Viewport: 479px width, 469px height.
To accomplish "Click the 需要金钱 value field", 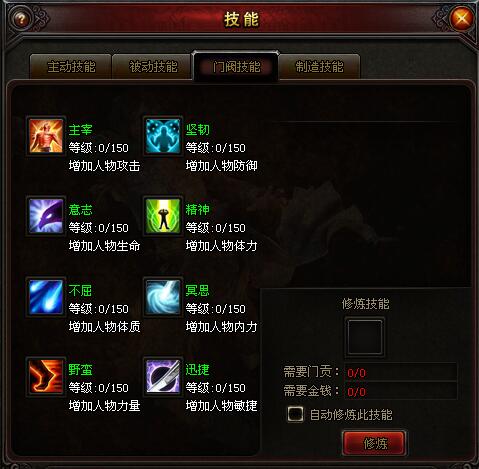I will coord(401,391).
